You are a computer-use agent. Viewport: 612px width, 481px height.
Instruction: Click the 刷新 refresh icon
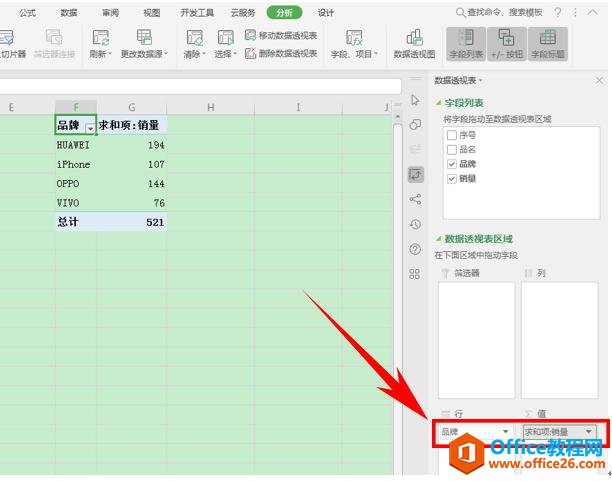pos(101,37)
